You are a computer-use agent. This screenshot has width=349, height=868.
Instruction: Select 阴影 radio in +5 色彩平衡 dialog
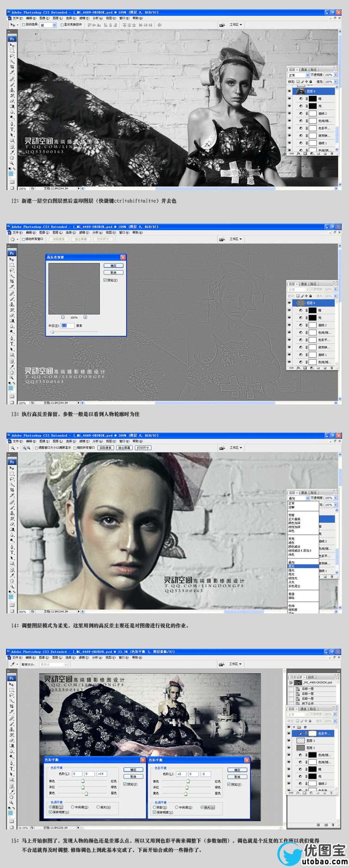[155, 807]
